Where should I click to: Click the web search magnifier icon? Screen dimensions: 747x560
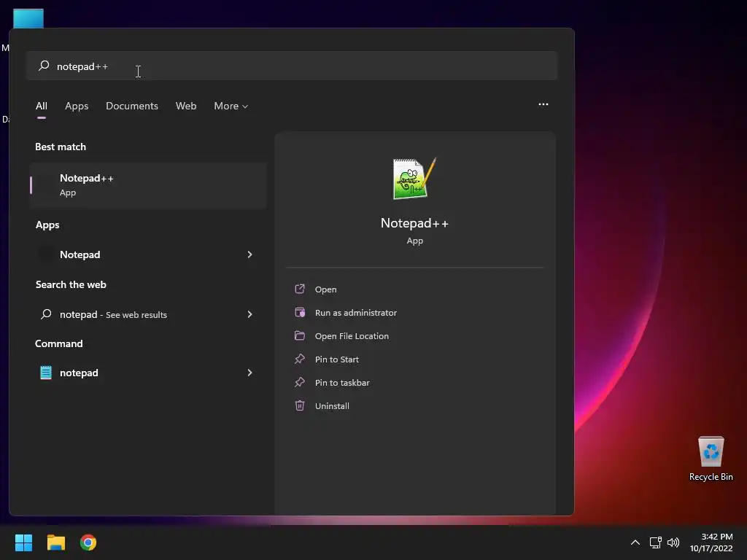pyautogui.click(x=46, y=314)
